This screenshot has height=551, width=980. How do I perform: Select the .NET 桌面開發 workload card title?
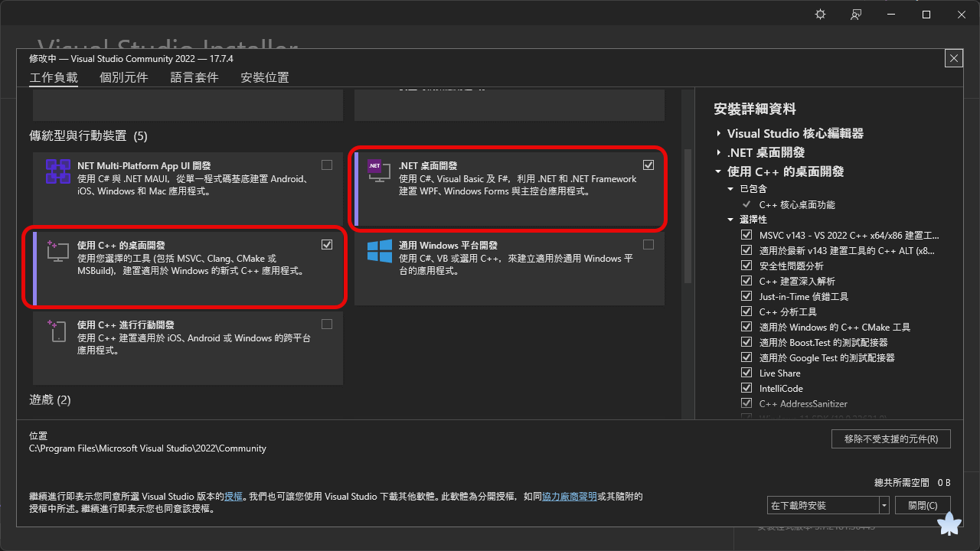coord(428,165)
